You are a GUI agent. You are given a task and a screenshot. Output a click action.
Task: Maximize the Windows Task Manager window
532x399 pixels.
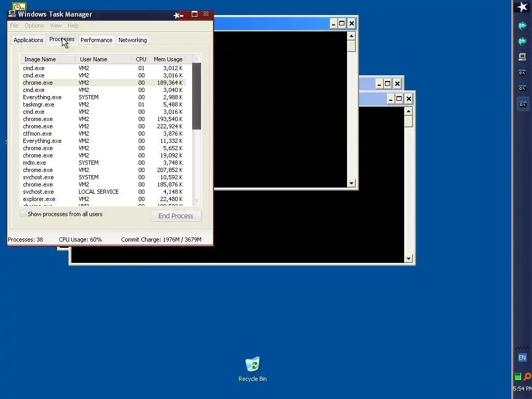point(194,14)
